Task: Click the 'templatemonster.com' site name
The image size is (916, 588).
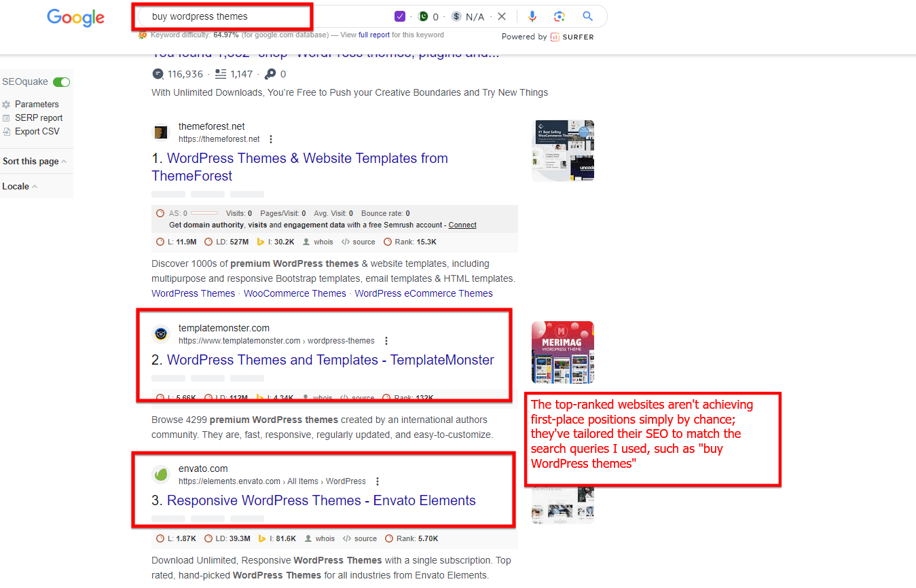Action: (224, 328)
